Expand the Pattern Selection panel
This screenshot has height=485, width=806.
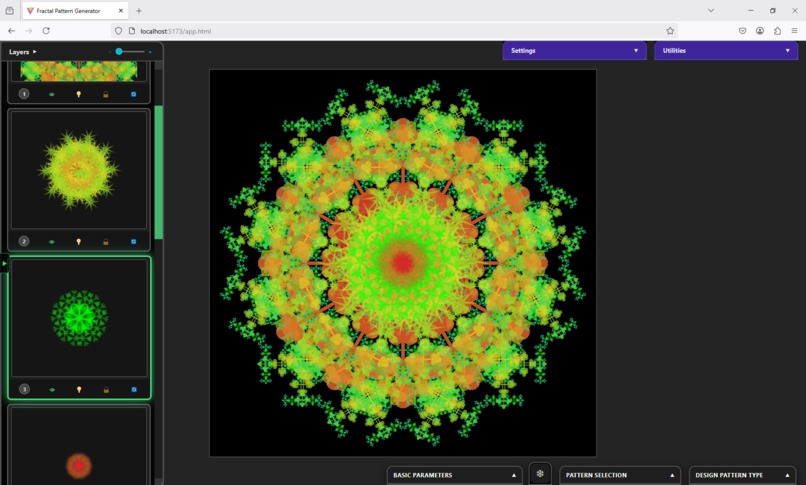click(620, 475)
